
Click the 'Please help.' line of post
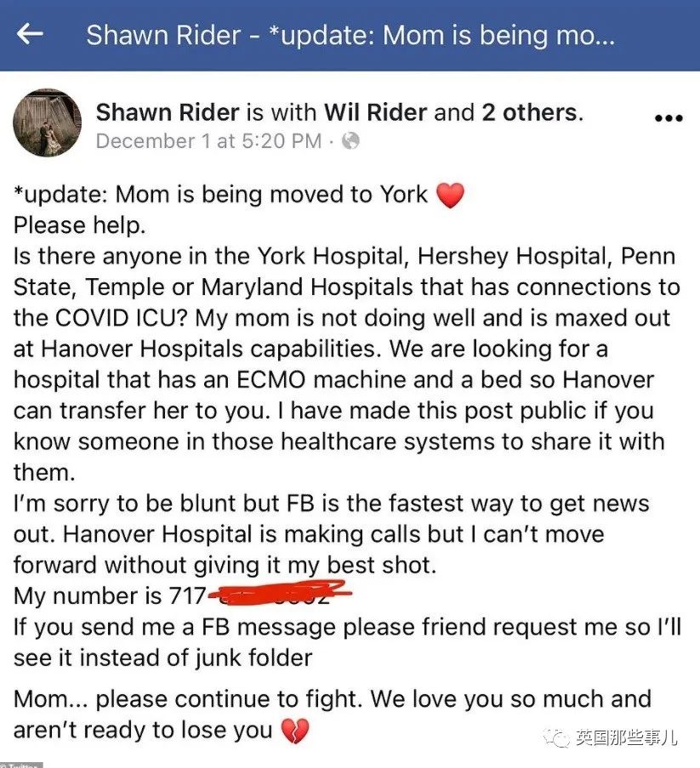[x=80, y=225]
